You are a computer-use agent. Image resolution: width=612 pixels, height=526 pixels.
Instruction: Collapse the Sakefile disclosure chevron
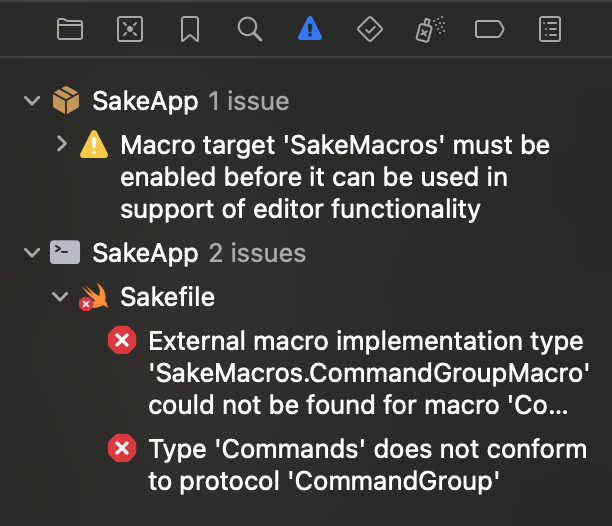click(x=62, y=297)
